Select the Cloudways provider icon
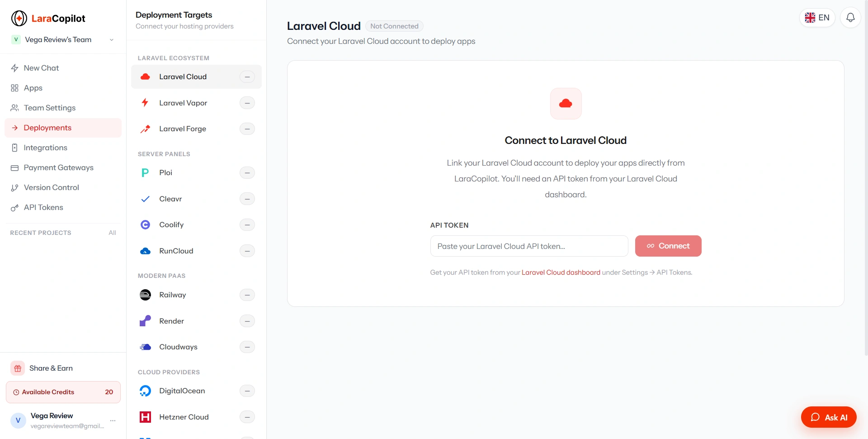Screen dimensions: 868x439 click(x=145, y=347)
